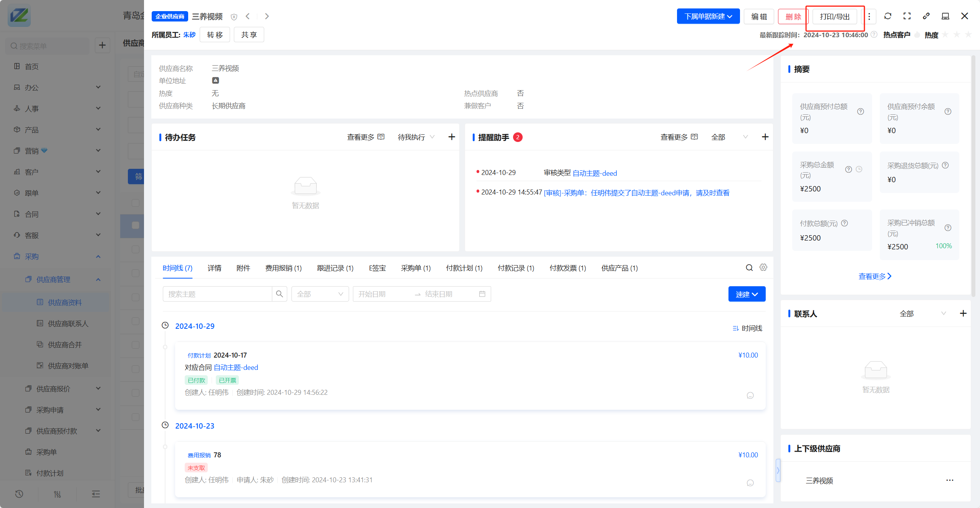This screenshot has height=508, width=980.
Task: Switch panel layout mode icon
Action: (x=945, y=16)
